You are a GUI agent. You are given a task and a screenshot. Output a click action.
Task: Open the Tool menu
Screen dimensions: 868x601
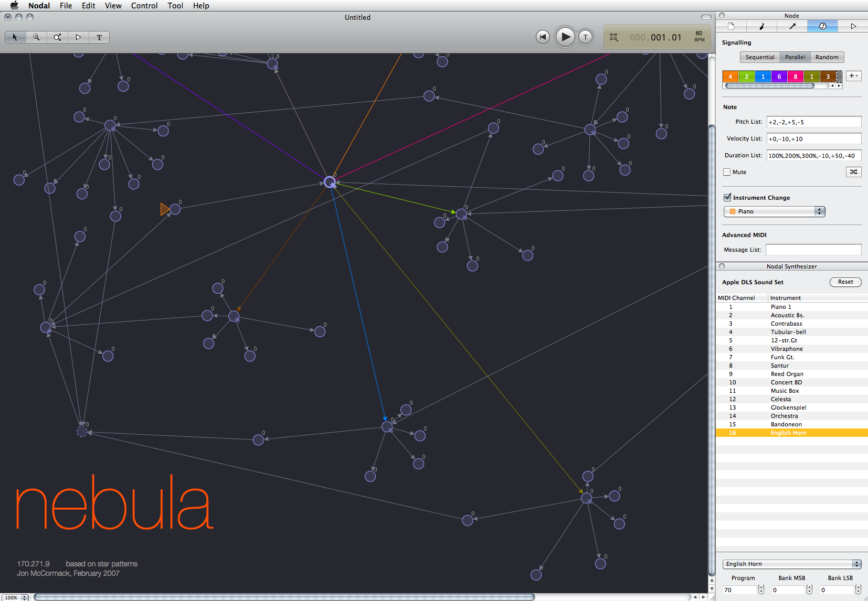pyautogui.click(x=175, y=6)
